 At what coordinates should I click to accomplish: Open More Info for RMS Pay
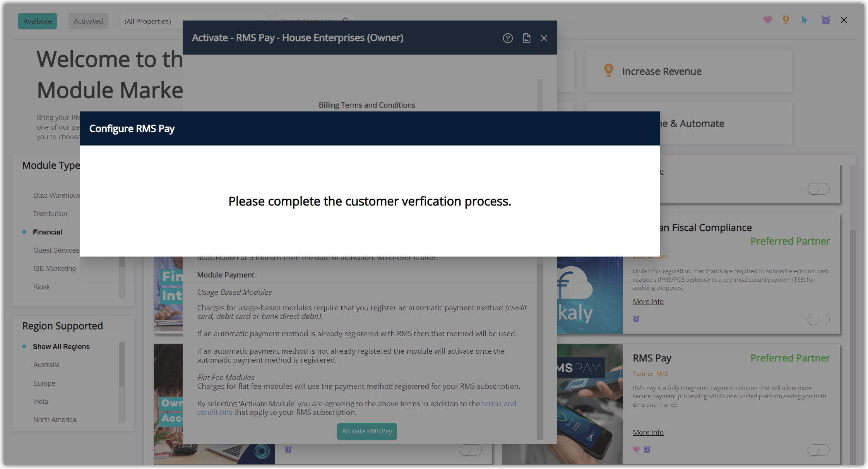(x=648, y=432)
